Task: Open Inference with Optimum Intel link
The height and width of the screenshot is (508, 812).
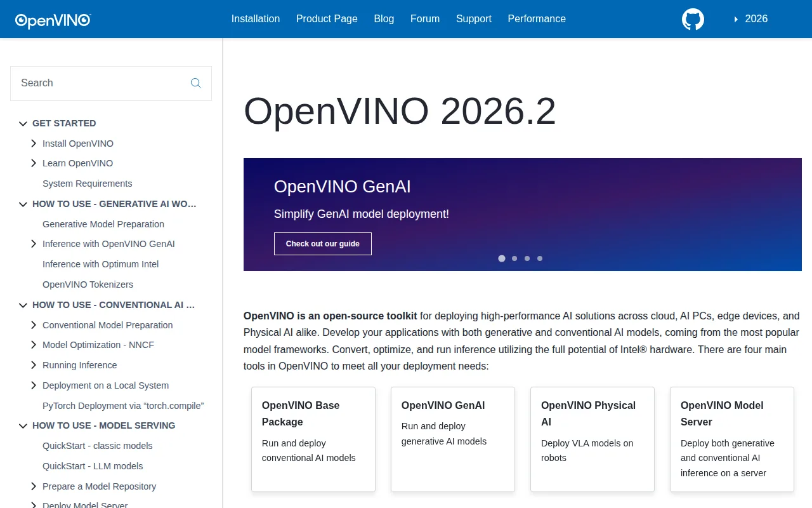Action: (101, 264)
